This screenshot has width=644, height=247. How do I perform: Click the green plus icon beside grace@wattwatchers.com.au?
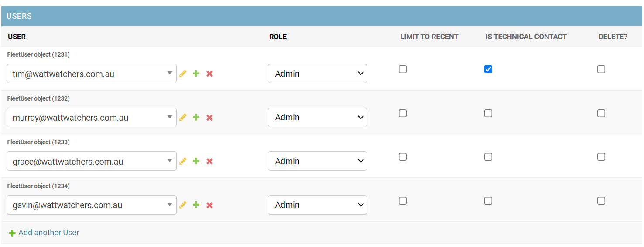(x=196, y=161)
